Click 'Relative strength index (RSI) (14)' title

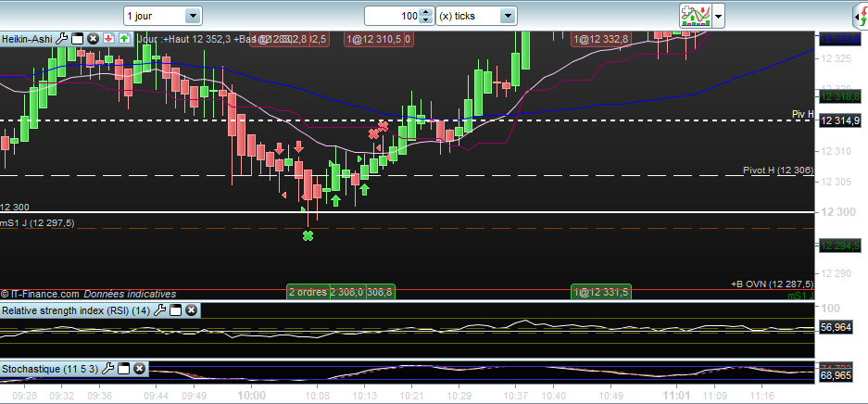click(76, 310)
